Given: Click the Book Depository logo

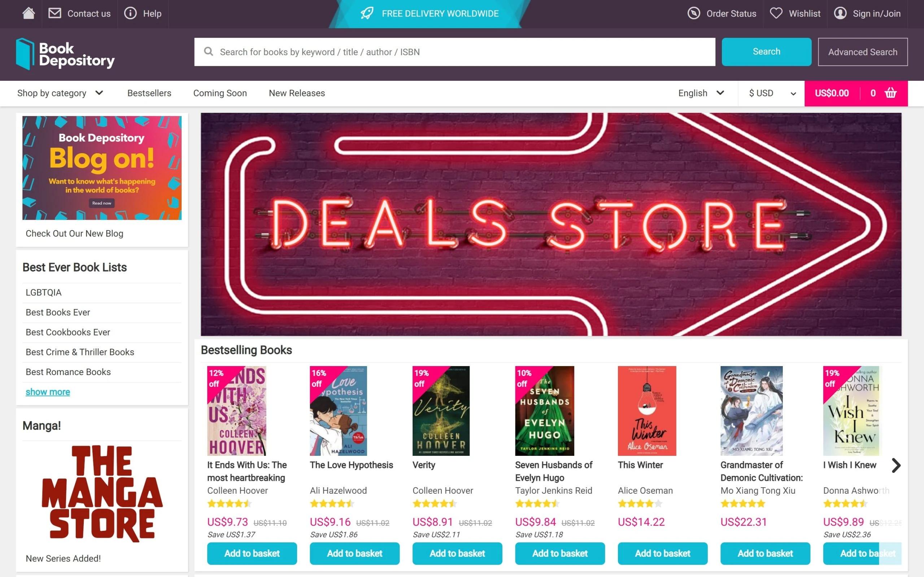Looking at the screenshot, I should click(x=65, y=54).
